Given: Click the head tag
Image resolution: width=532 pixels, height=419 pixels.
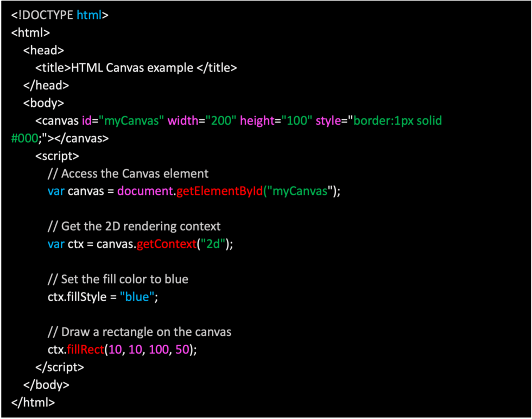Looking at the screenshot, I should [x=43, y=50].
